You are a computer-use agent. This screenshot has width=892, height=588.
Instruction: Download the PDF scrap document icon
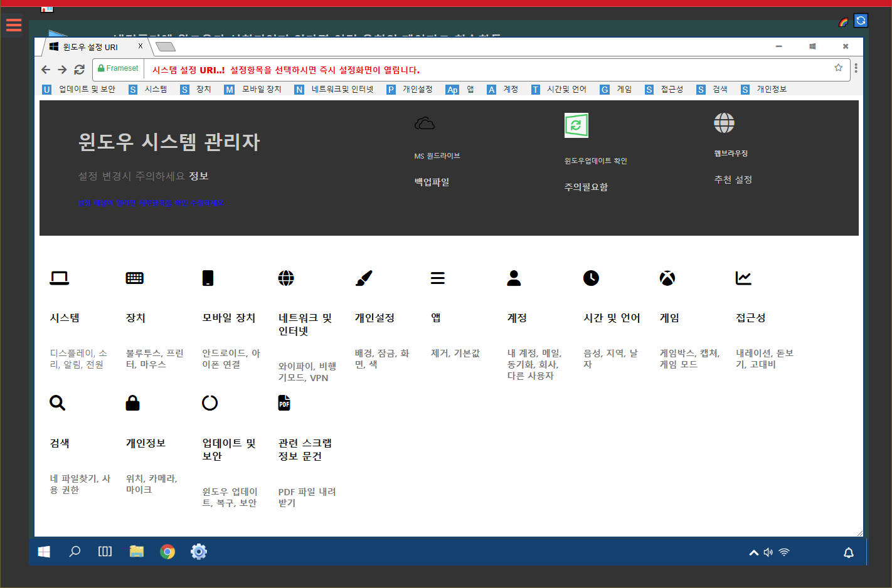284,402
